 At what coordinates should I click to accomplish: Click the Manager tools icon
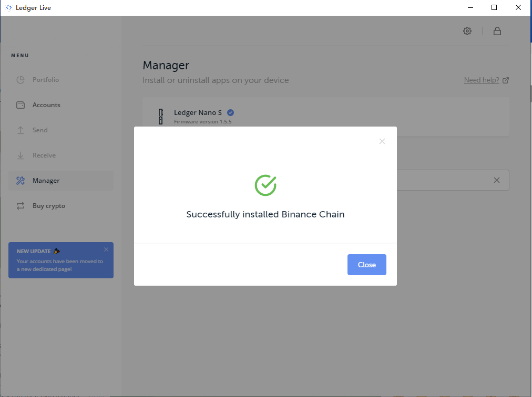click(21, 181)
